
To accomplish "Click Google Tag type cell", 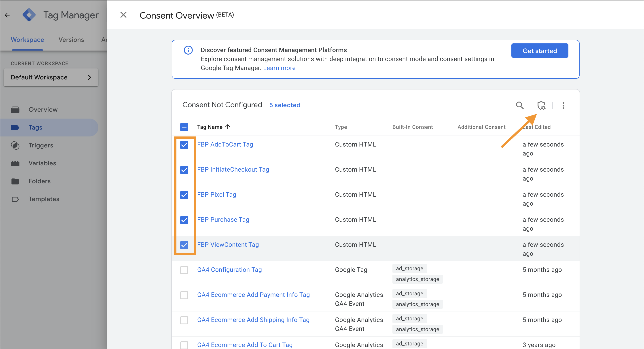I will pos(351,270).
